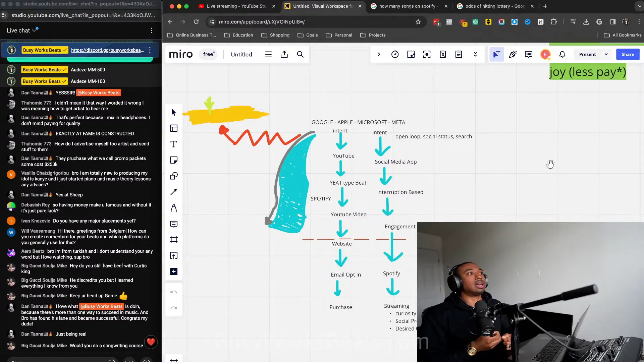
Task: Click the shapes tool in Miro toolbar
Action: (174, 176)
